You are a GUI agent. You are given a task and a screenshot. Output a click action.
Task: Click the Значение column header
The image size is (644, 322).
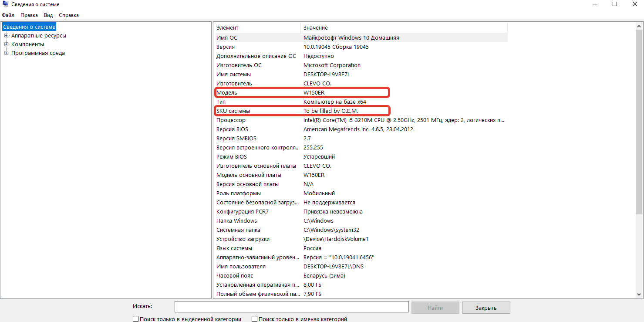(x=403, y=28)
